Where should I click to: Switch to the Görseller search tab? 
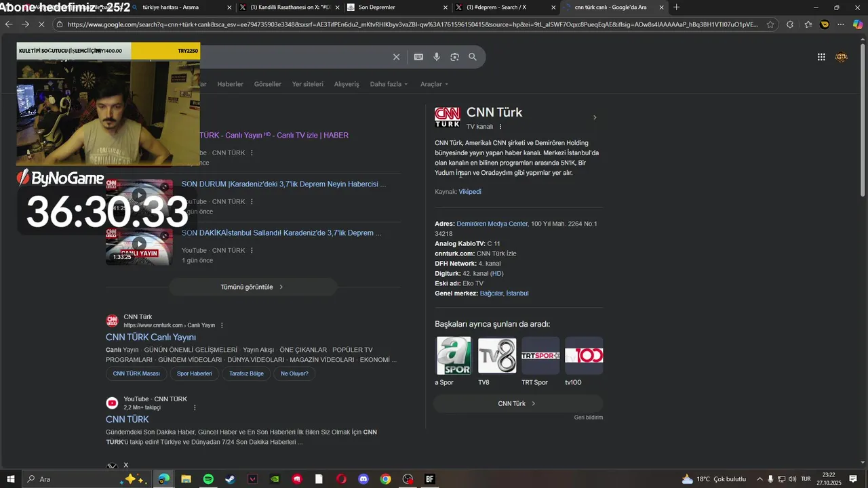[x=267, y=84]
